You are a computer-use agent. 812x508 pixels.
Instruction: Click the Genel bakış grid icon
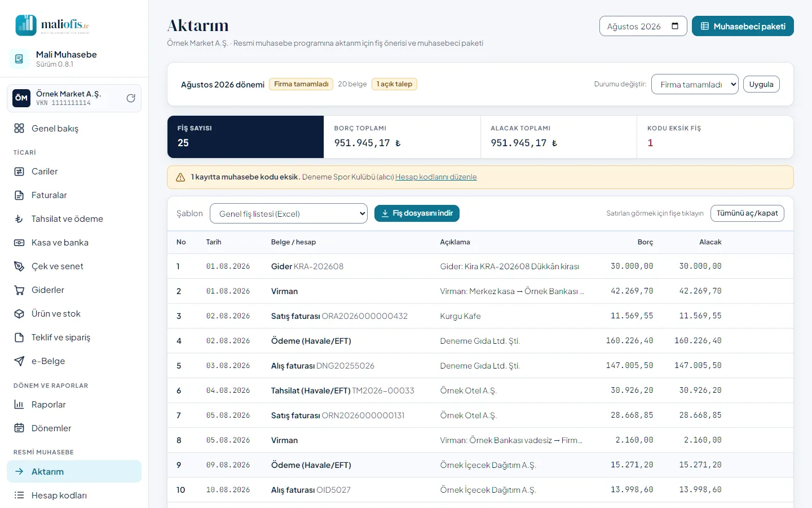pos(19,128)
